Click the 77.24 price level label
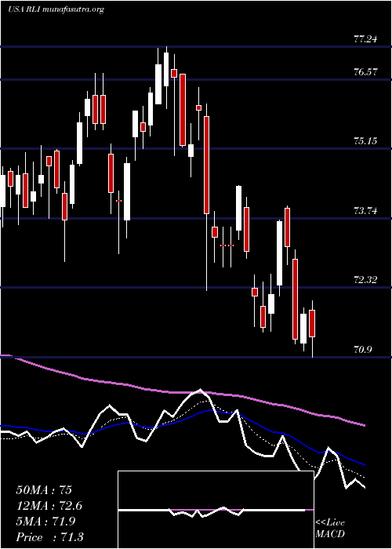392x549 pixels. tap(366, 39)
